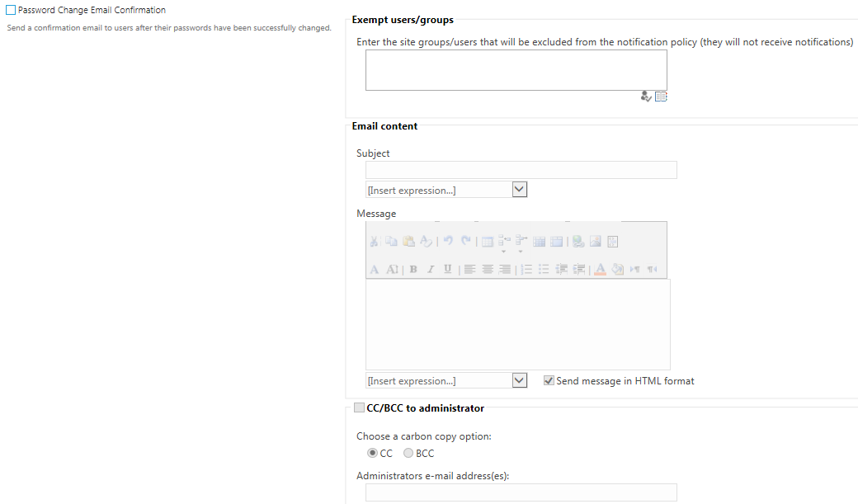858x504 pixels.
Task: Expand the Insert Row table dropdown arrow
Action: (x=503, y=252)
